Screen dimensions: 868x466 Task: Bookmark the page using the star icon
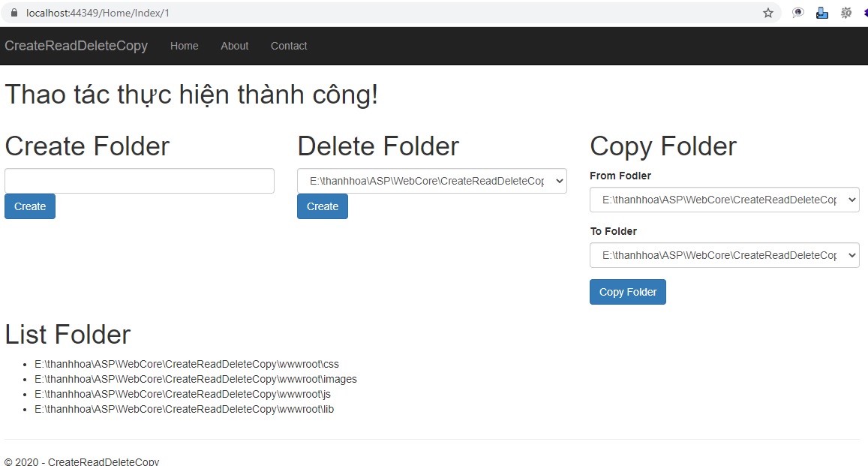pos(768,12)
